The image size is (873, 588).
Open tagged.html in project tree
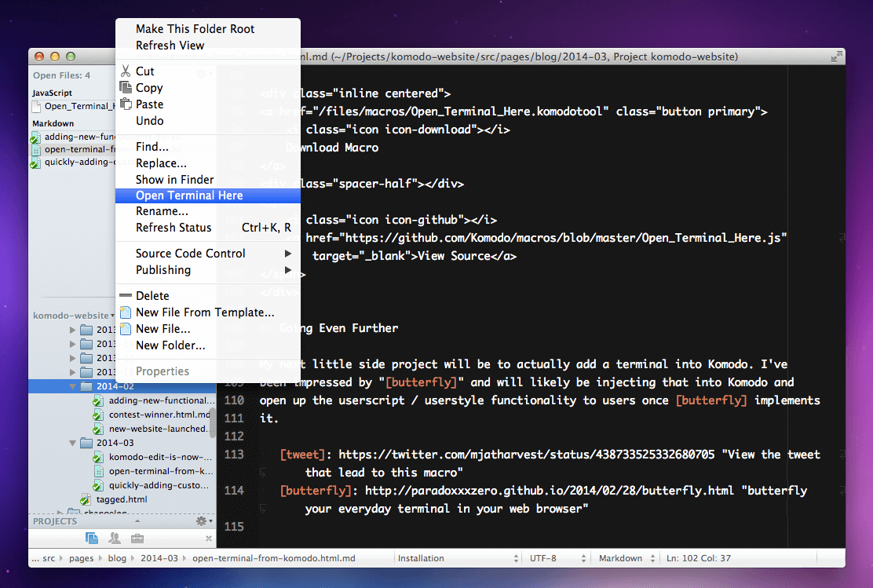pyautogui.click(x=114, y=499)
